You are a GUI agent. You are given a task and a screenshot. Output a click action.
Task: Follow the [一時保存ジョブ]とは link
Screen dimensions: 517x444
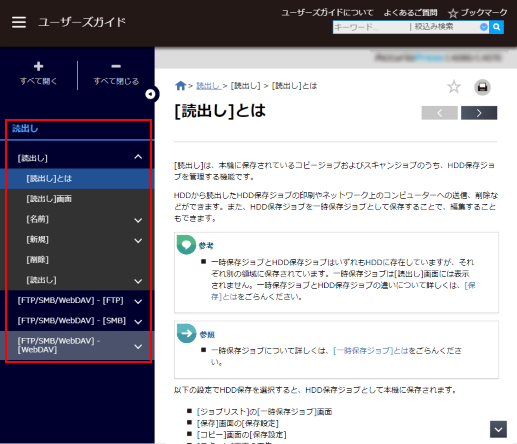[370, 350]
